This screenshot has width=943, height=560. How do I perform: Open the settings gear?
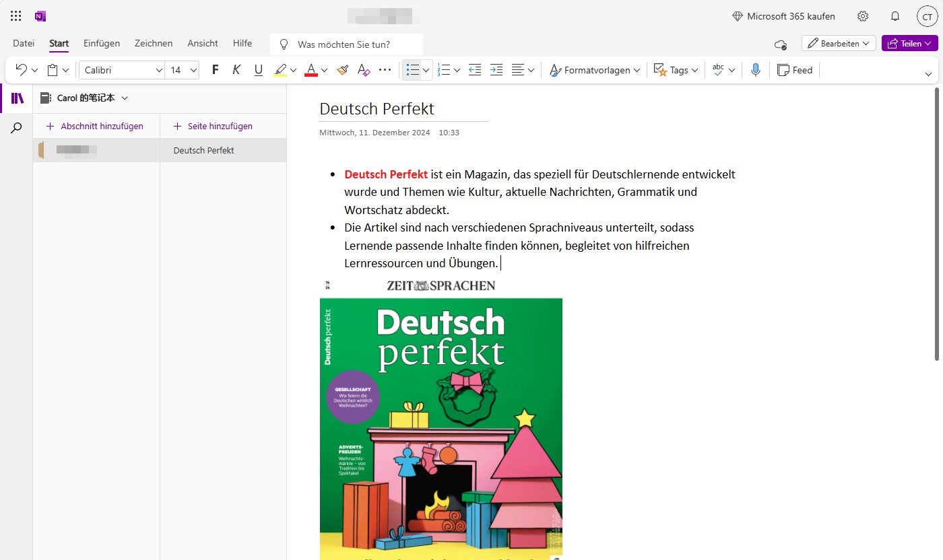click(863, 16)
